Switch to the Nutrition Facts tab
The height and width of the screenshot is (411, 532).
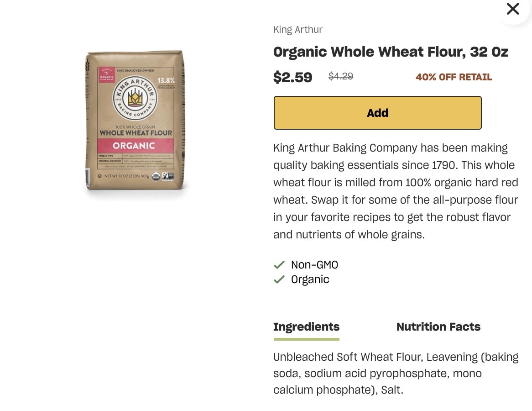[438, 327]
